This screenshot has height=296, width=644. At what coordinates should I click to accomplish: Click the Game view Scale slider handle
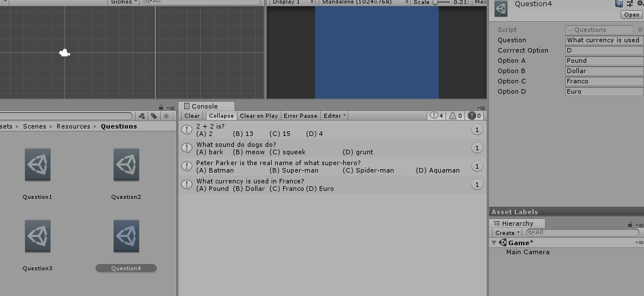coord(435,2)
